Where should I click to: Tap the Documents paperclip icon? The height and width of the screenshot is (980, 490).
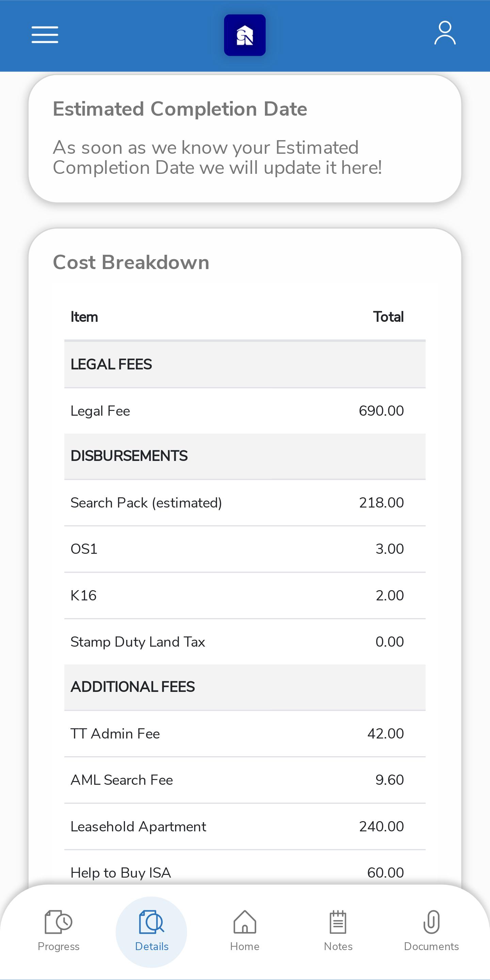431,922
